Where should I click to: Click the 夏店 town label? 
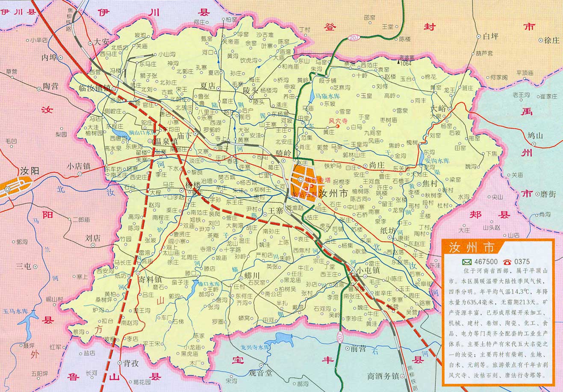pos(207,85)
